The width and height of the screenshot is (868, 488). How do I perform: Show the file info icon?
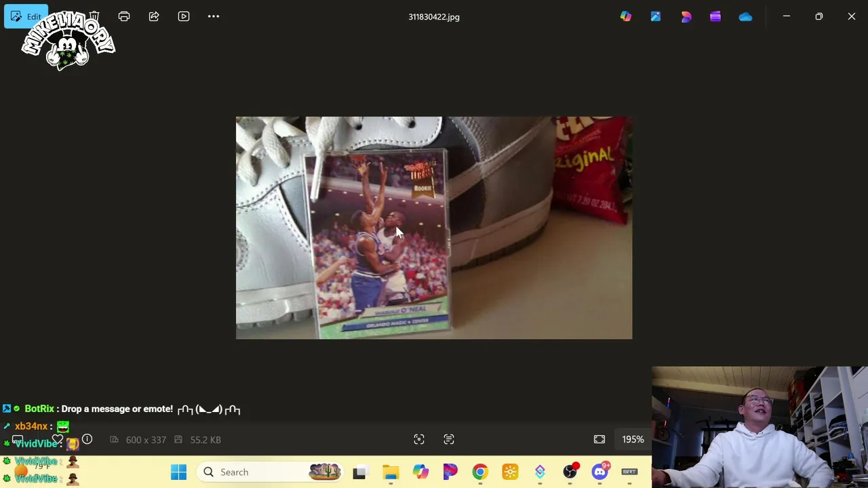coord(87,439)
